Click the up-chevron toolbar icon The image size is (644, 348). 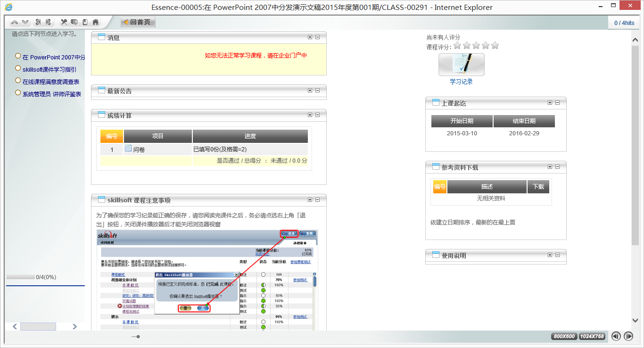click(14, 22)
